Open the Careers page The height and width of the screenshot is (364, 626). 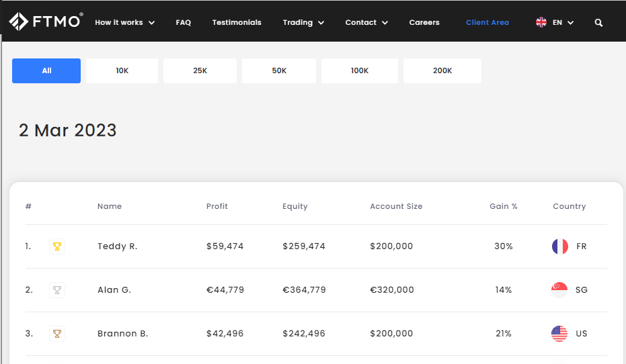424,22
